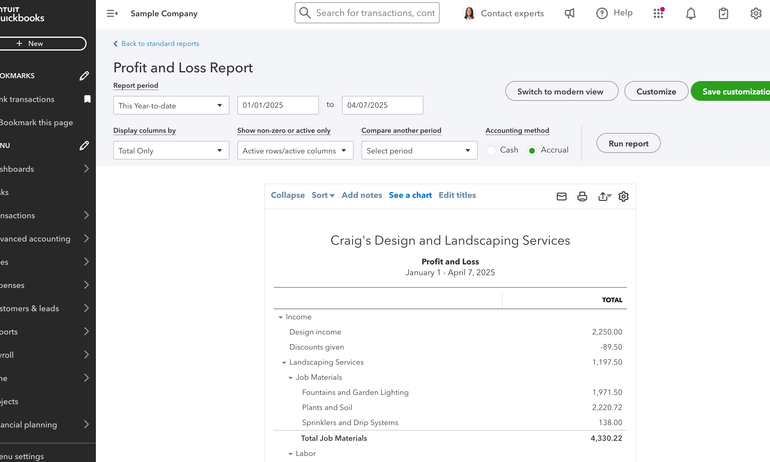Open the notifications bell icon
Viewport: 770px width, 462px height.
(691, 14)
